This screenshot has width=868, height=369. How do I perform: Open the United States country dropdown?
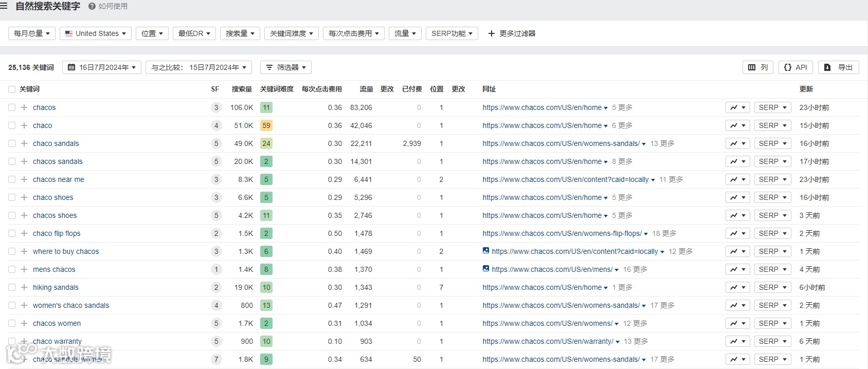tap(96, 33)
